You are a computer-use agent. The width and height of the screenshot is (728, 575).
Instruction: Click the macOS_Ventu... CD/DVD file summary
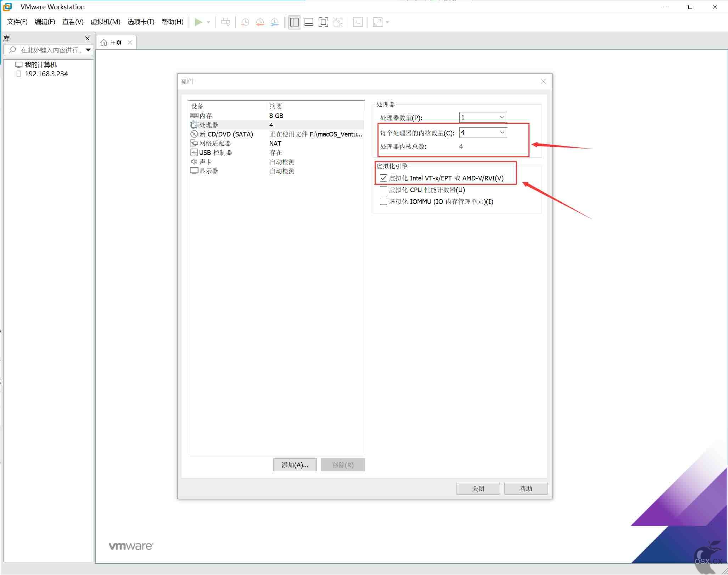(316, 134)
